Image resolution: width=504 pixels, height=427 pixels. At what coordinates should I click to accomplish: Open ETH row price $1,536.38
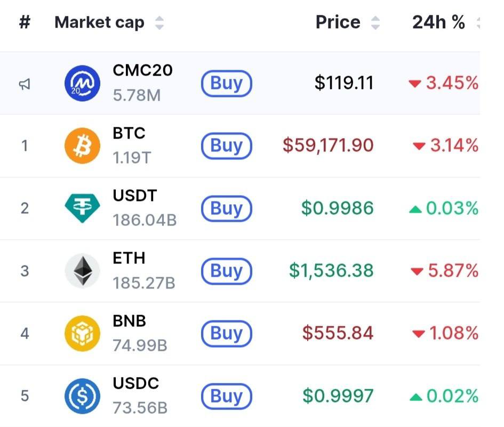(331, 270)
